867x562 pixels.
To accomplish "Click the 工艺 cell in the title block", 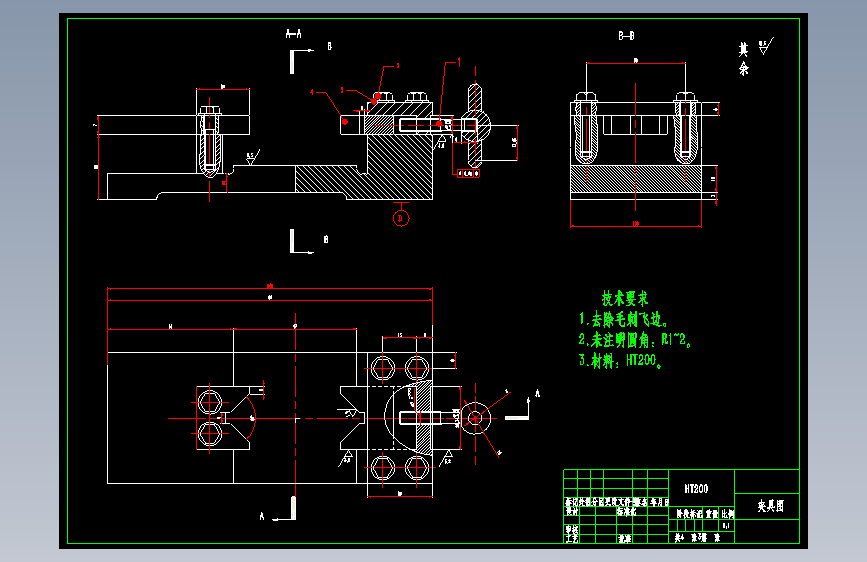I will [572, 538].
